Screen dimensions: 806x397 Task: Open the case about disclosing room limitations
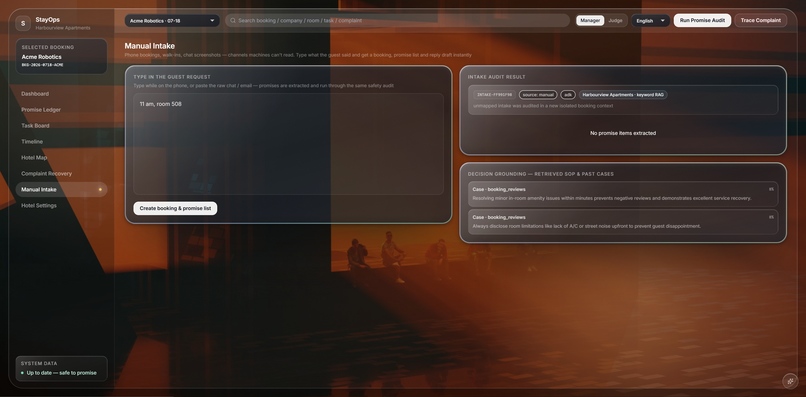pyautogui.click(x=623, y=222)
